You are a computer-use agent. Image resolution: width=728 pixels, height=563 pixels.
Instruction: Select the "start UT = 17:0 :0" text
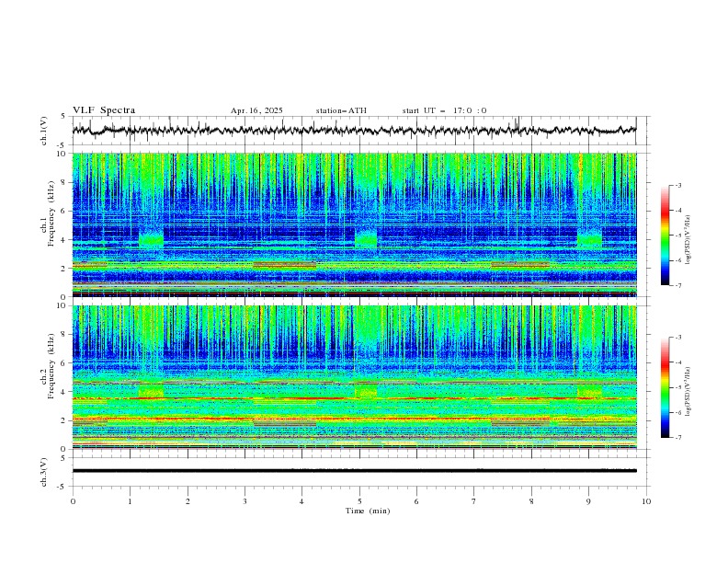click(x=444, y=110)
